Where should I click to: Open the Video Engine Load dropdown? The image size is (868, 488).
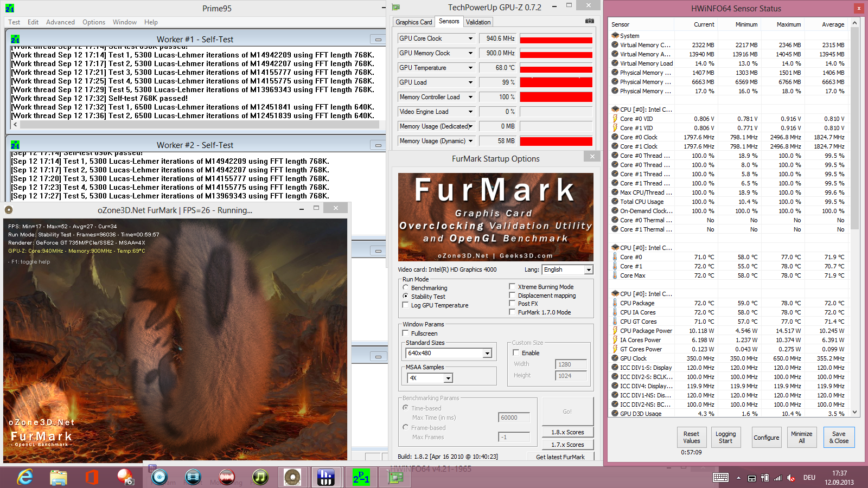tap(470, 112)
